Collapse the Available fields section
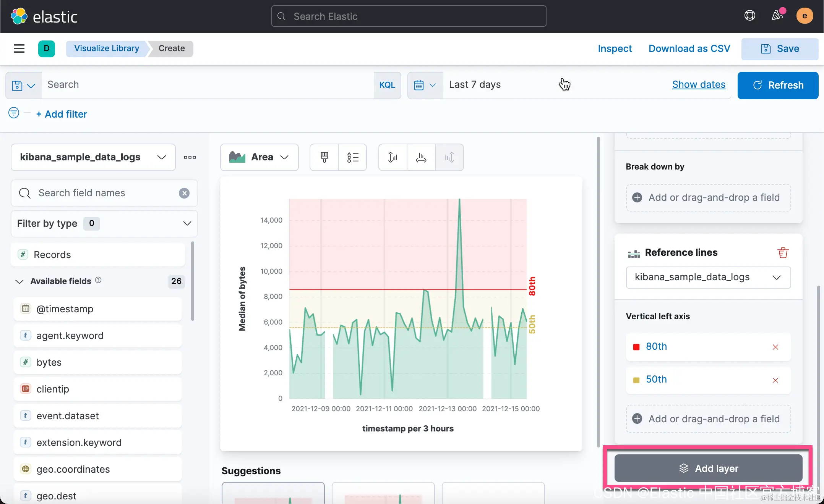Image resolution: width=824 pixels, height=504 pixels. pos(19,281)
